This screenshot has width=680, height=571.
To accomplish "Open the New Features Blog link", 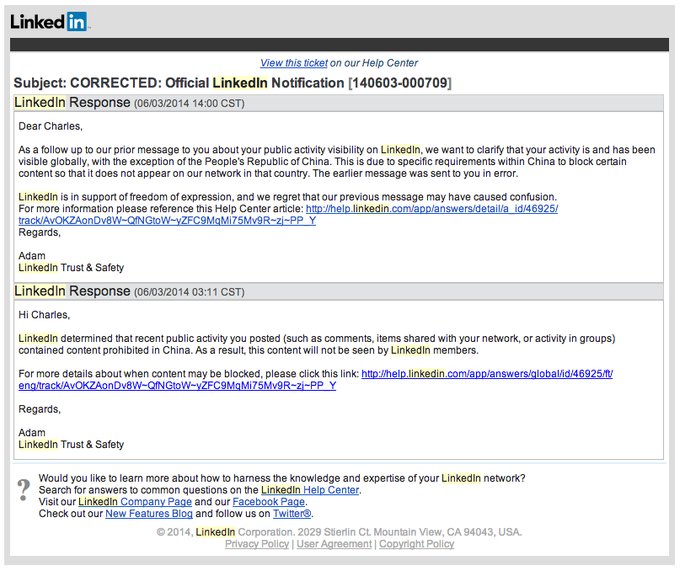I will (x=149, y=513).
